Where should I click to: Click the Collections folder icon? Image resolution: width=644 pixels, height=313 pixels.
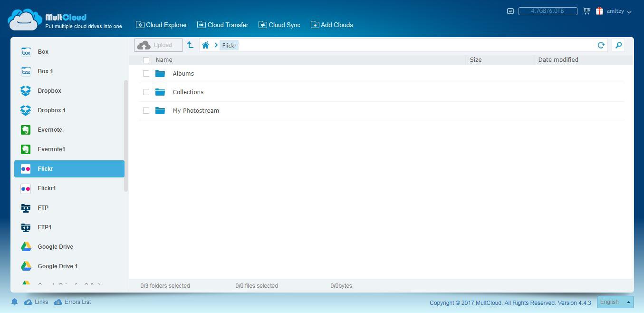tap(160, 92)
